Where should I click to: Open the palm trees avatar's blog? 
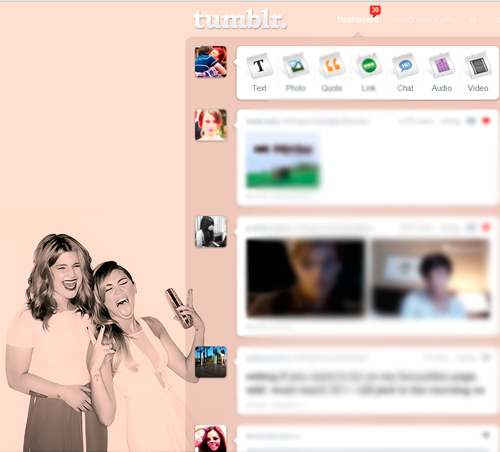coord(211,362)
